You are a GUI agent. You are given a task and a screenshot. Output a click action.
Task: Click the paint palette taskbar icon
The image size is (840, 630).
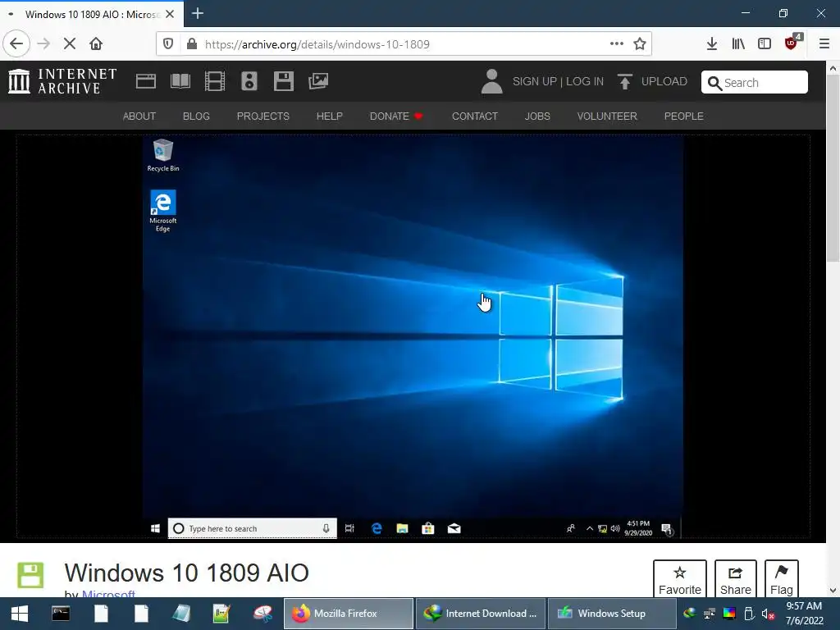point(262,614)
